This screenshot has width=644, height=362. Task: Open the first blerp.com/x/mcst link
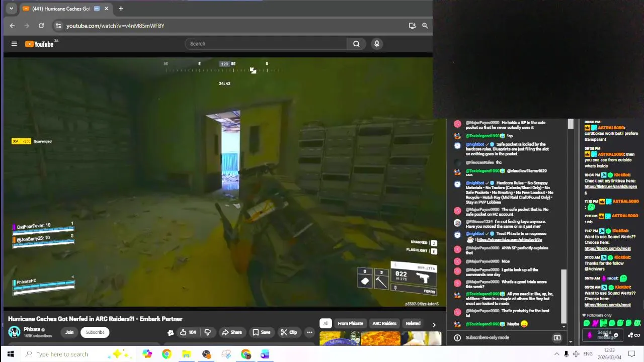point(607,248)
